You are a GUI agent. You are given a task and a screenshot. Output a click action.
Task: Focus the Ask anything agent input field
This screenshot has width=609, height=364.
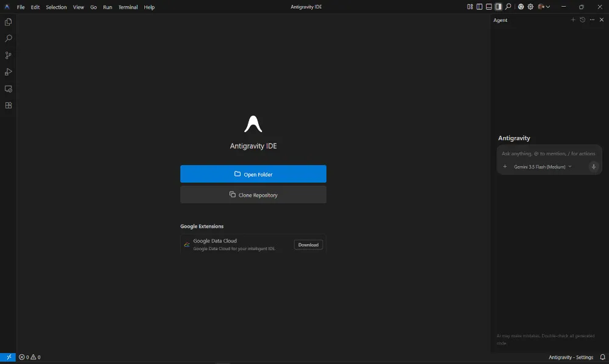coord(549,153)
